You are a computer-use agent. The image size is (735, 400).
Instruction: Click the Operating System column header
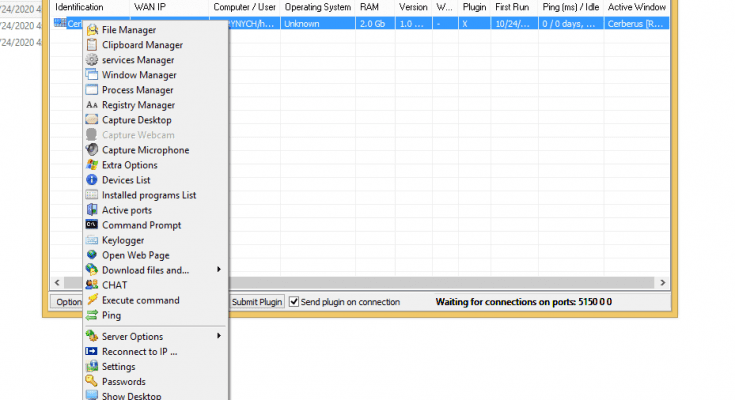316,7
